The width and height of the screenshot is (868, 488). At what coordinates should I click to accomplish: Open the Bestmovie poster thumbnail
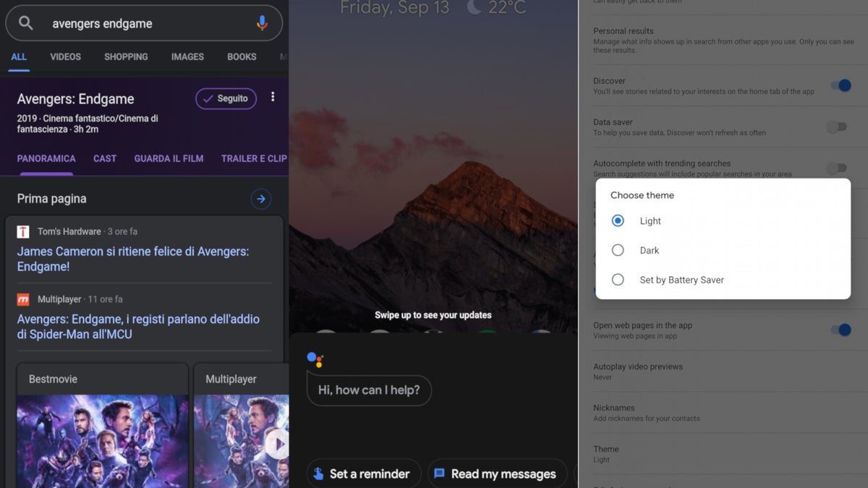[x=102, y=441]
